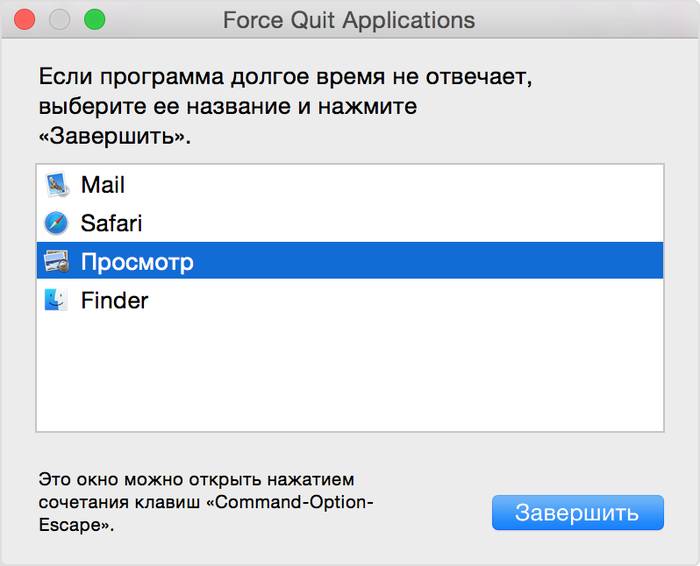Click the Force Quit Applications title text
The image size is (700, 566).
pos(349,20)
